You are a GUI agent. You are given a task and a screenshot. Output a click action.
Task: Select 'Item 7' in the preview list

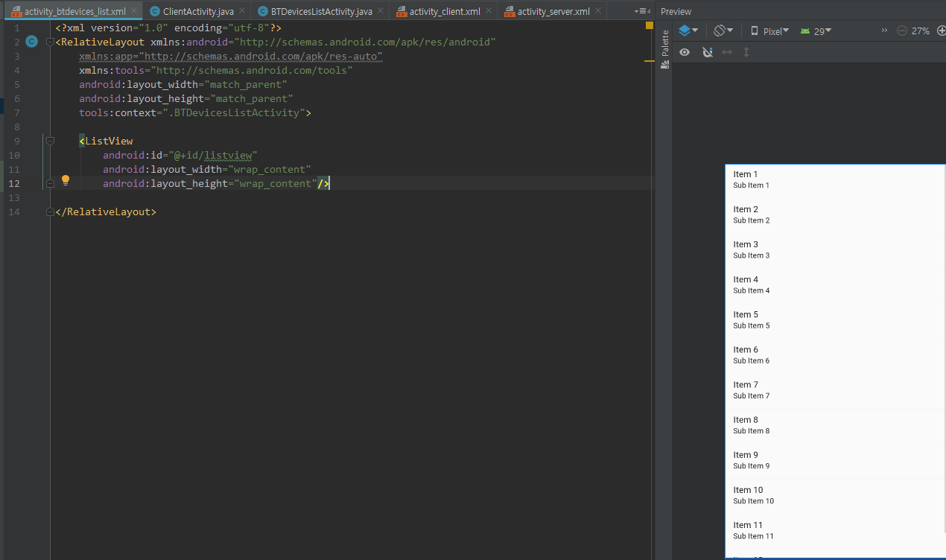pyautogui.click(x=746, y=384)
